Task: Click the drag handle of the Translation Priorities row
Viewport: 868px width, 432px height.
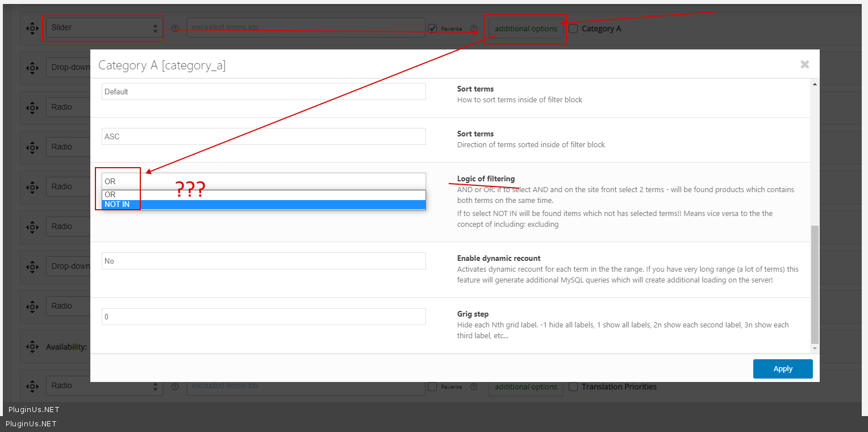Action: click(x=32, y=386)
